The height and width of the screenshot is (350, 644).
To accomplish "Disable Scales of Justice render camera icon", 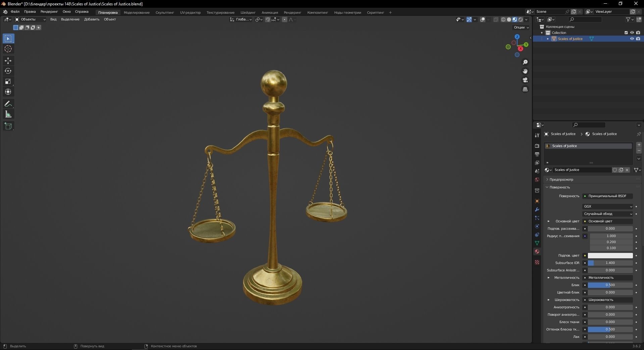I will 638,39.
